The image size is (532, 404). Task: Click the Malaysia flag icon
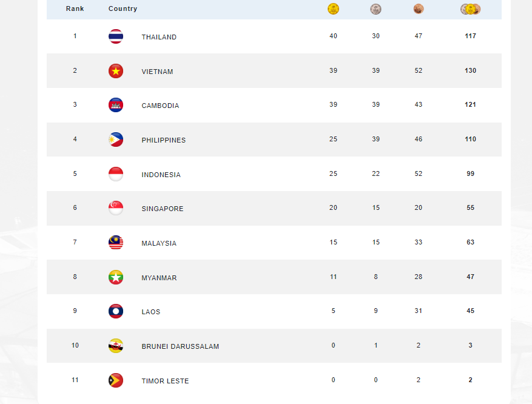point(116,243)
